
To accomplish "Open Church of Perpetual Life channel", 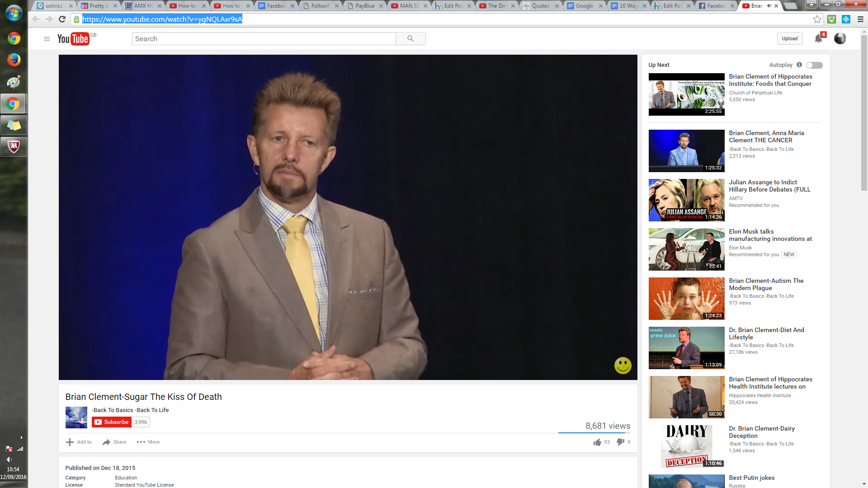I will click(x=755, y=93).
